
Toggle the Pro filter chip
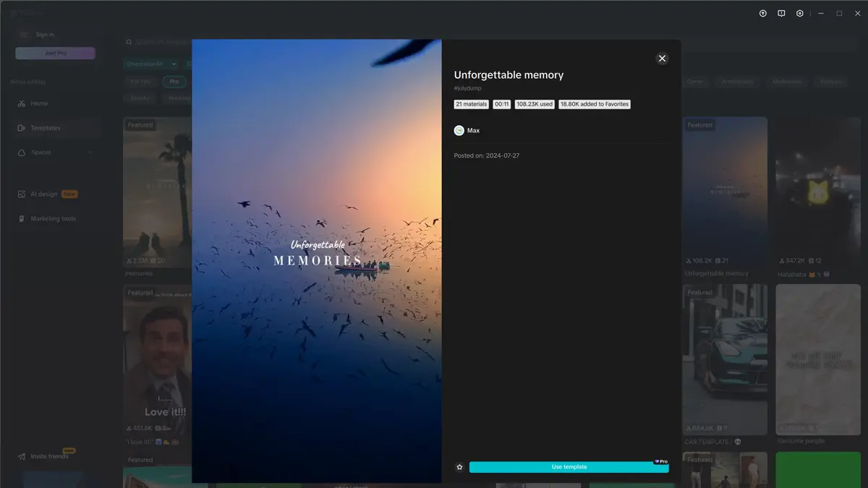coord(174,81)
